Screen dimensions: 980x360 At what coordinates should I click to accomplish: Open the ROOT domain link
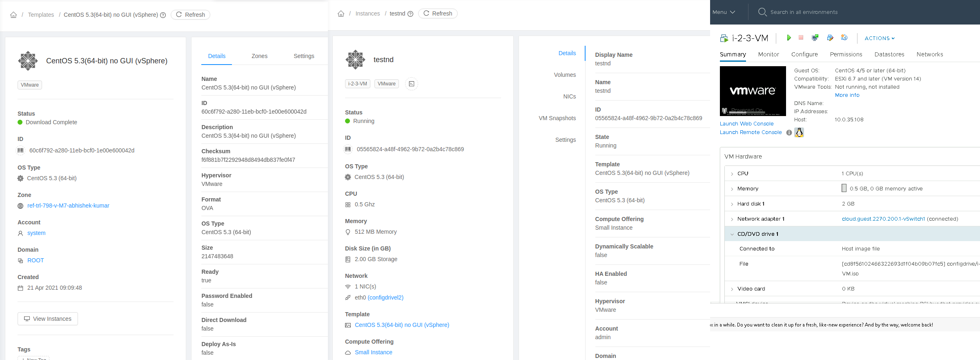(36, 260)
